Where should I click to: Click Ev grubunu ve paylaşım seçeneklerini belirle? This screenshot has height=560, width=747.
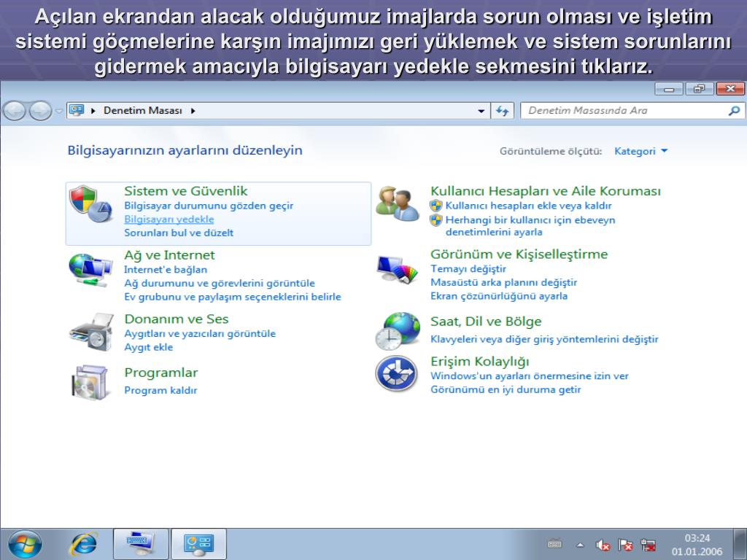click(x=233, y=297)
